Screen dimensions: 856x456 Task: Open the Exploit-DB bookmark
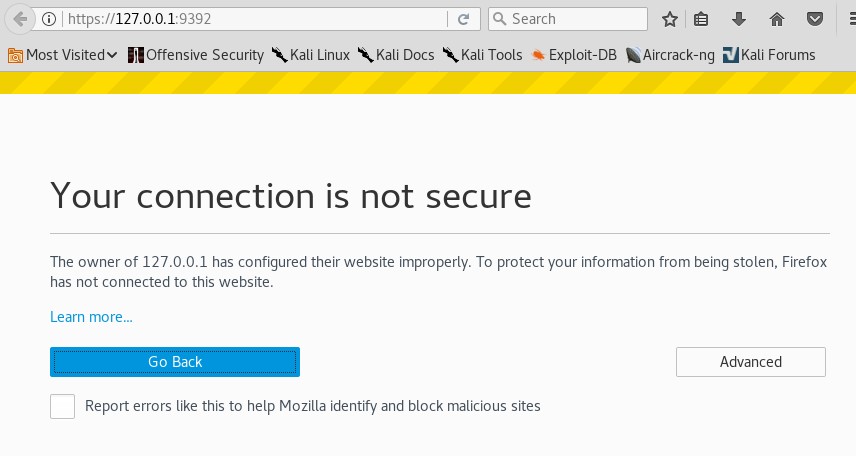[x=574, y=55]
